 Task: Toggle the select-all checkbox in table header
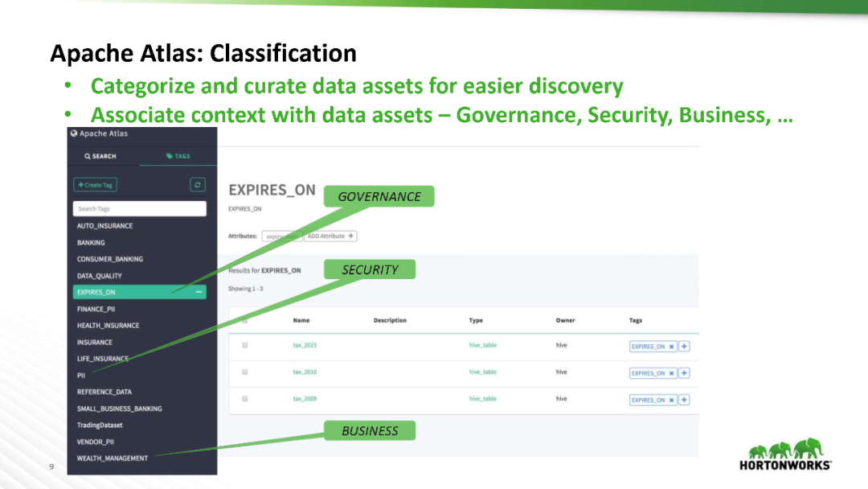pos(244,320)
